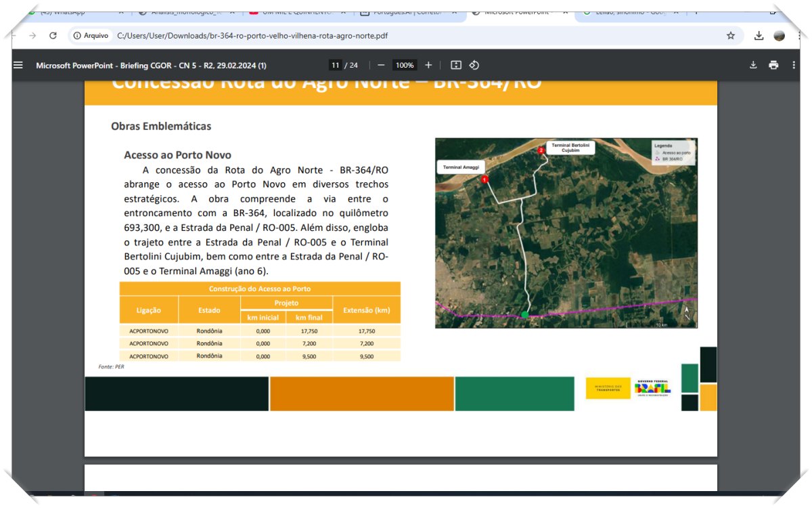Click ACPORTONOVO in the 17,750 row
Viewport: 812px width, 508px height.
[x=149, y=331]
